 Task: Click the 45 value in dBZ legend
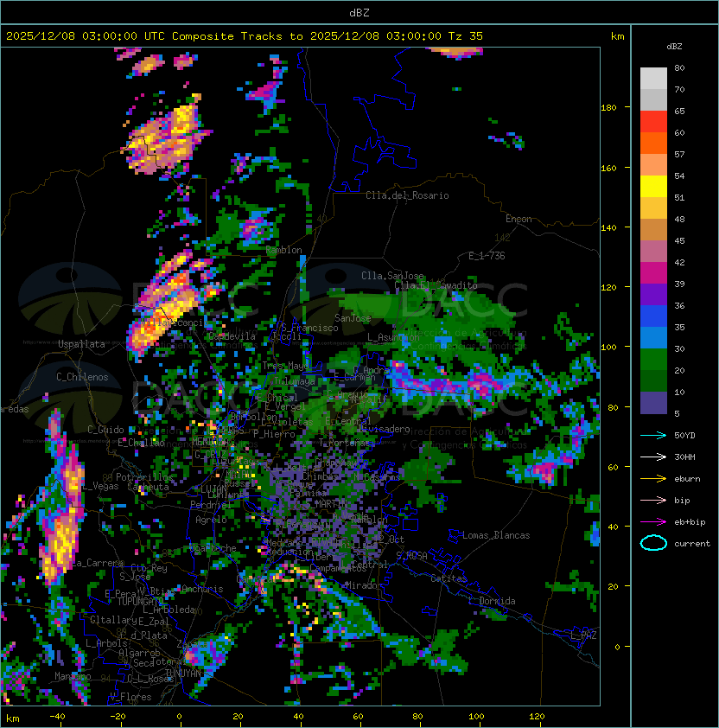pyautogui.click(x=679, y=240)
